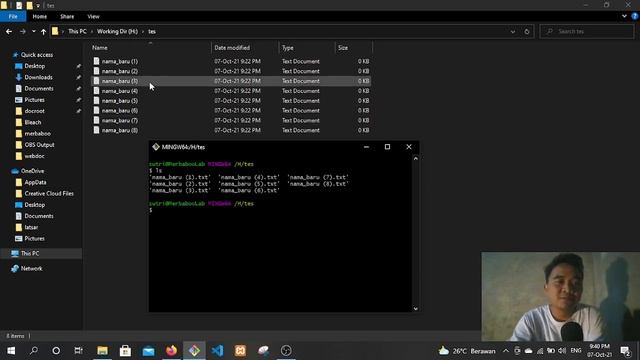Switch to Git Bash on taskbar
Image resolution: width=640 pixels, height=360 pixels.
tap(194, 351)
